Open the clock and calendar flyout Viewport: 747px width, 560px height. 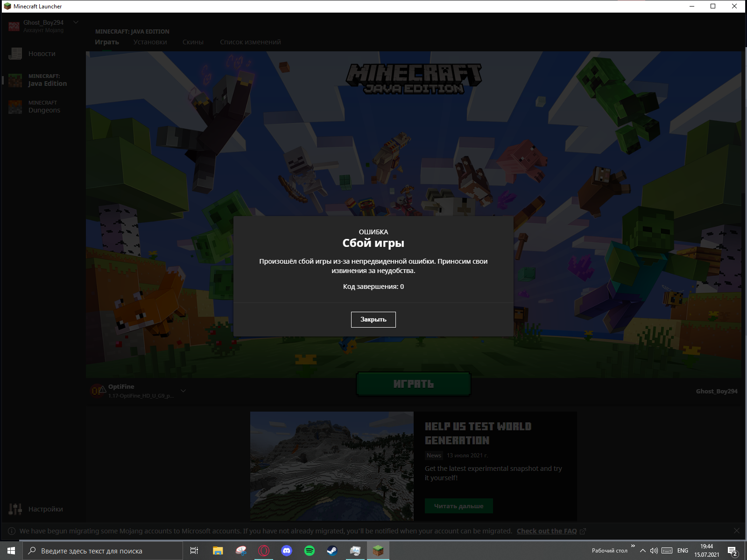click(x=706, y=551)
